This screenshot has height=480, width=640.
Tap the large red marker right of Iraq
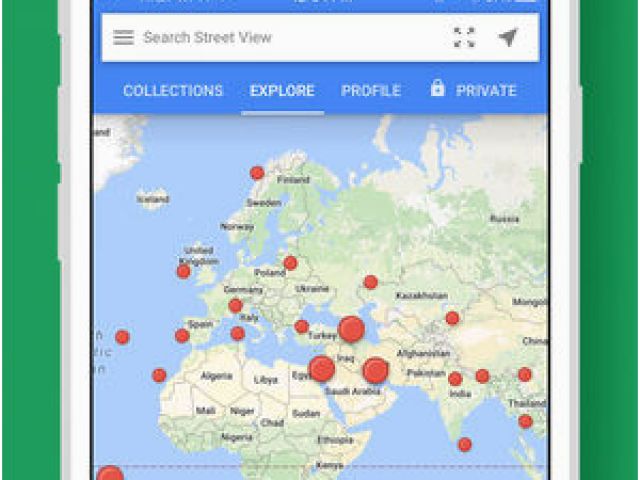376,370
